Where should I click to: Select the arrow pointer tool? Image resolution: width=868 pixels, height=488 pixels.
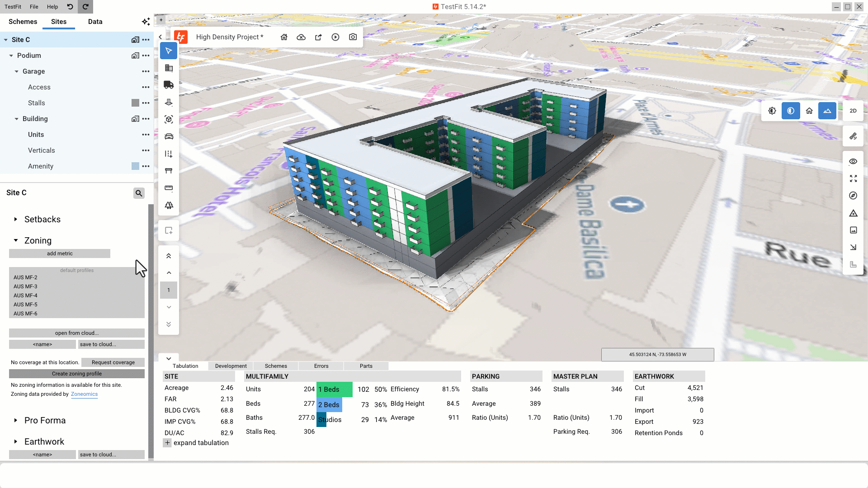(x=169, y=51)
